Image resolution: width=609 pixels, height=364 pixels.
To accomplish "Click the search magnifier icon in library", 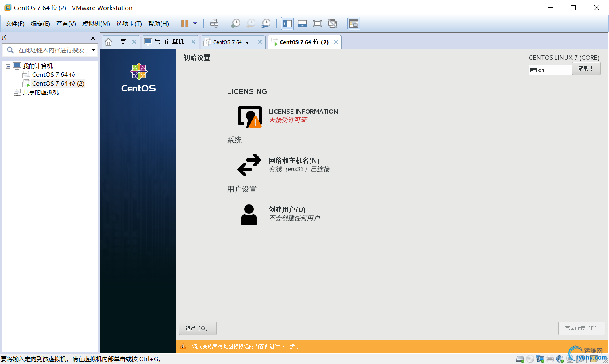I will [10, 50].
